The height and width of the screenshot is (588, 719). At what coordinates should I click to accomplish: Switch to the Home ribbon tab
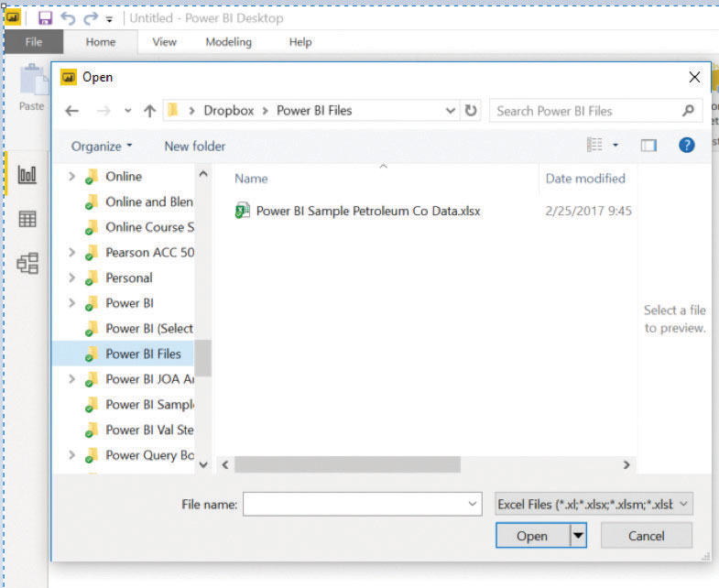(101, 42)
